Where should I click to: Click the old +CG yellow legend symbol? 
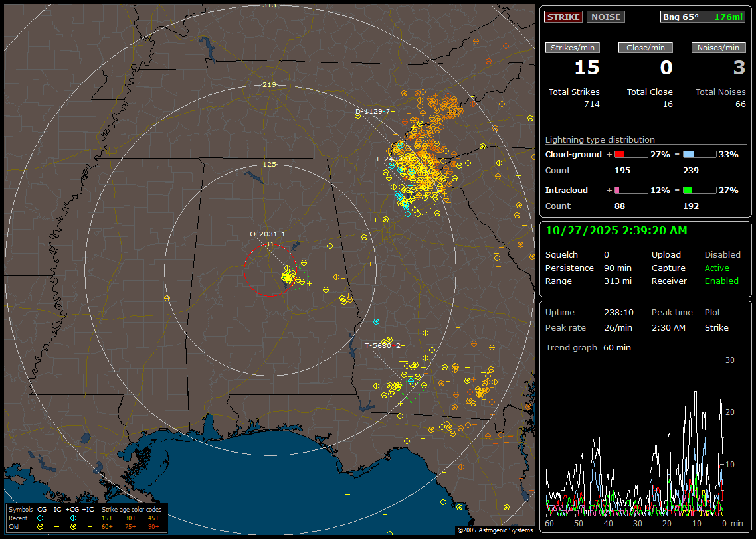coord(73,526)
